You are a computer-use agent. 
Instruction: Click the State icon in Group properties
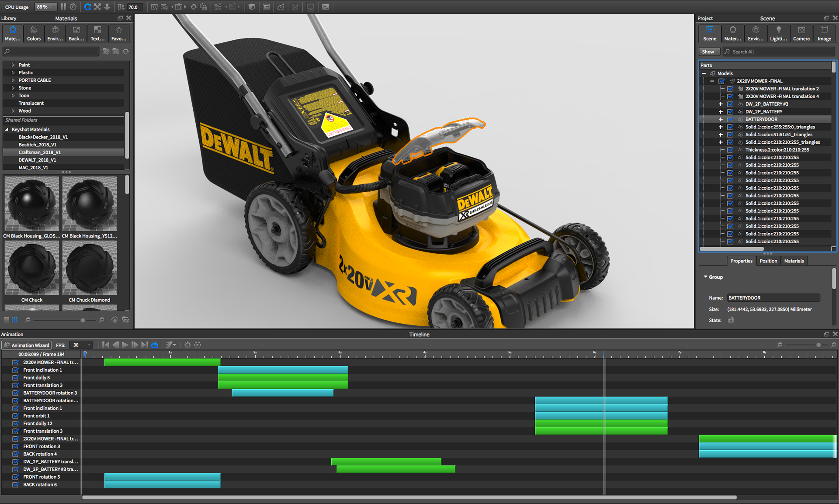click(731, 320)
